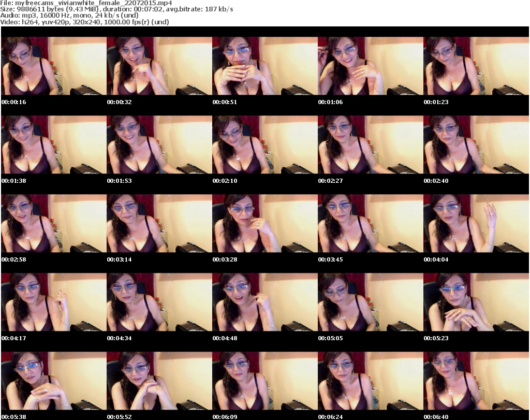Click the timestamp text '00:05:05'
The height and width of the screenshot is (420, 530).
pyautogui.click(x=331, y=338)
